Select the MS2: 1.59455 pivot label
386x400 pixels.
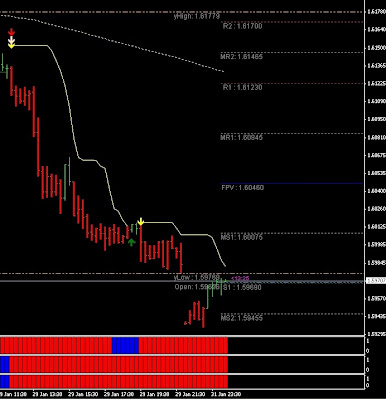click(x=241, y=318)
